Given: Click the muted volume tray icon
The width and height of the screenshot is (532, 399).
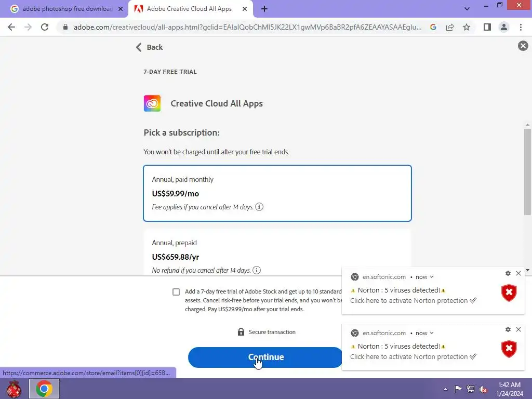Looking at the screenshot, I should (483, 389).
